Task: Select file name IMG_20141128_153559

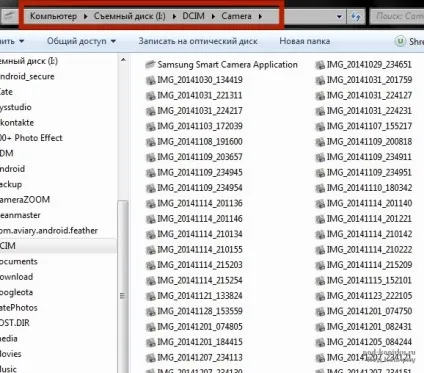Action: click(200, 311)
